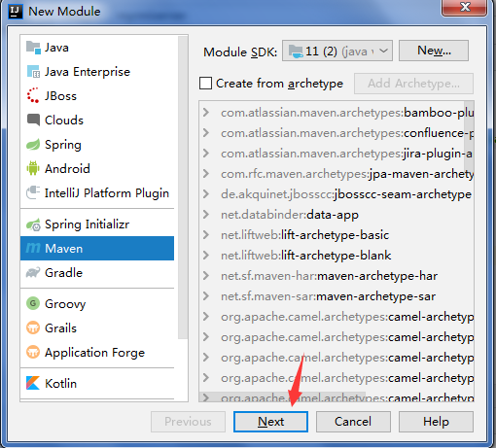Click the Java Enterprise icon
This screenshot has width=496, height=448.
(x=33, y=72)
